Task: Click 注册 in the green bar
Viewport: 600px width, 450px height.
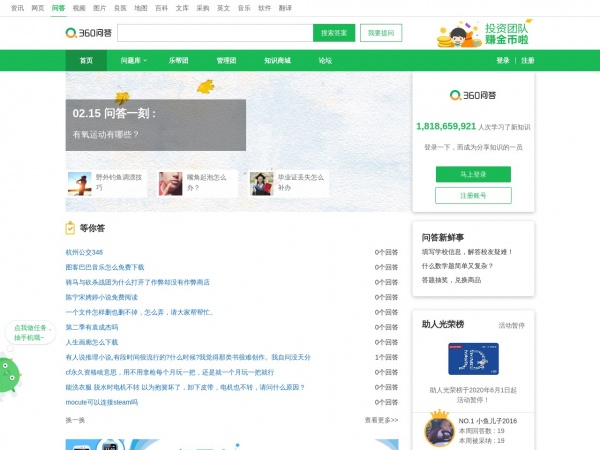Action: [x=527, y=60]
